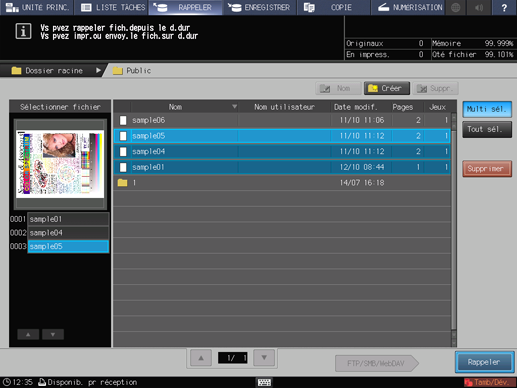The height and width of the screenshot is (388, 517).
Task: Click the sample01 file icon
Action: (x=123, y=167)
